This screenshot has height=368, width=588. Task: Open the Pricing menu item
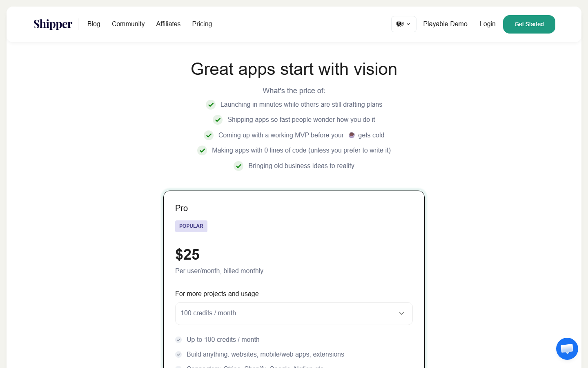(x=202, y=24)
